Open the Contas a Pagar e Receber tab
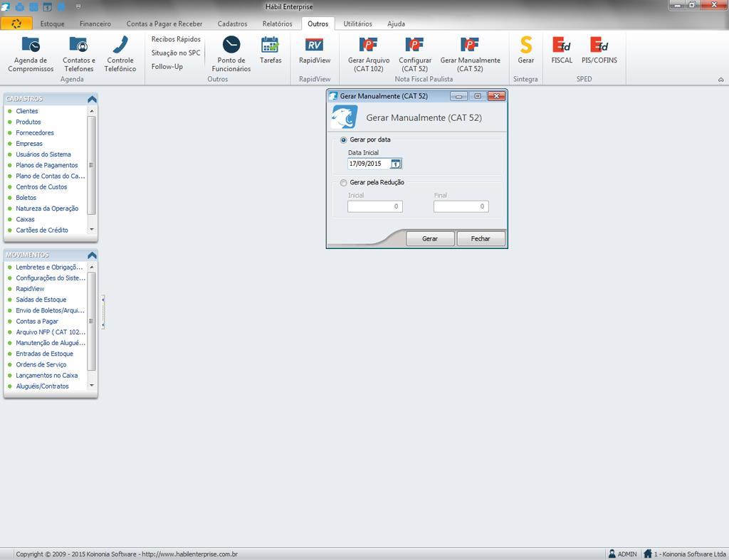Screen dimensions: 729x560 164,23
